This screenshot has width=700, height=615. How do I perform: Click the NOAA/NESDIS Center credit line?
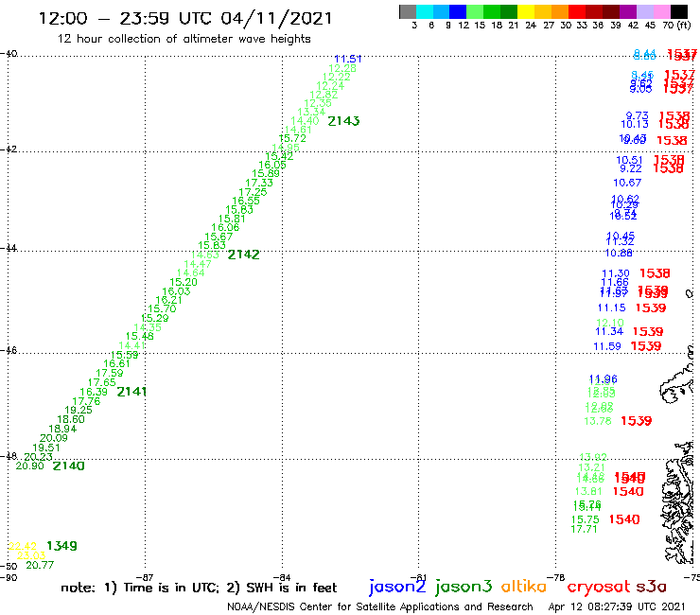[x=380, y=606]
